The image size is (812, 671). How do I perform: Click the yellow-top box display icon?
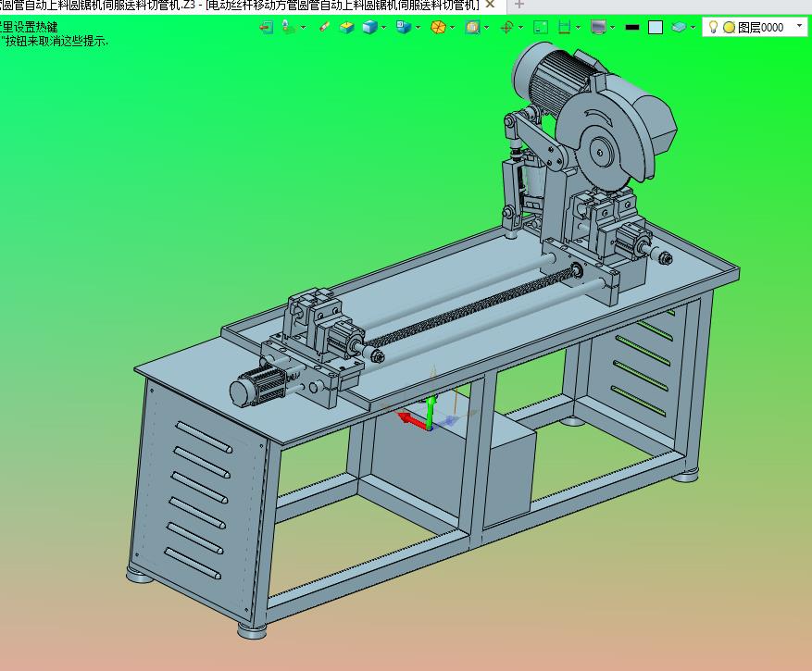[x=346, y=27]
